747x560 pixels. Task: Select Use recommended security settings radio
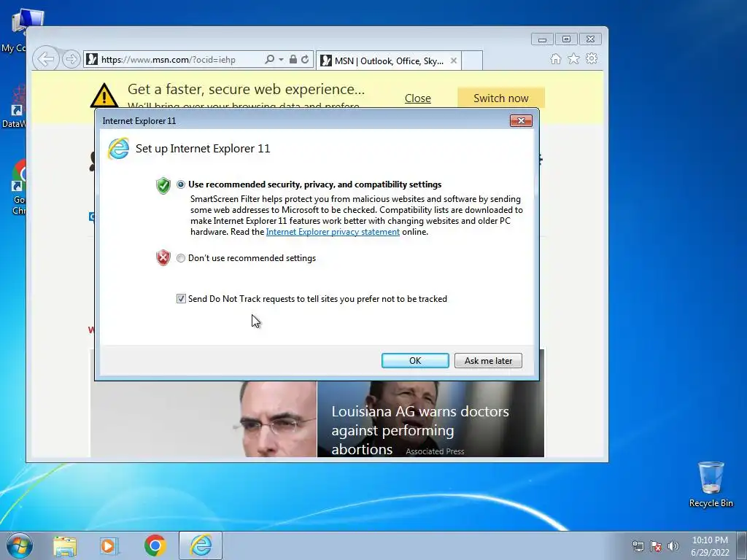(x=181, y=184)
